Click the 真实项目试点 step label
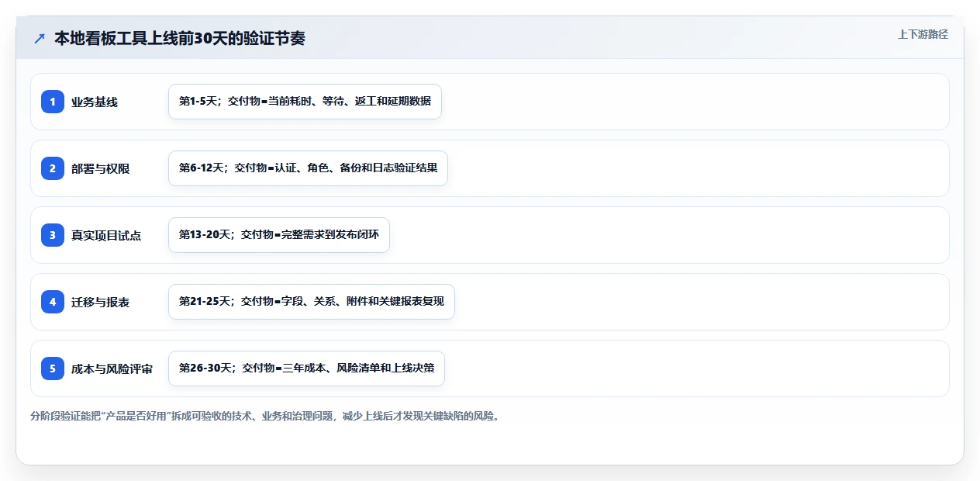The image size is (980, 481). 106,235
